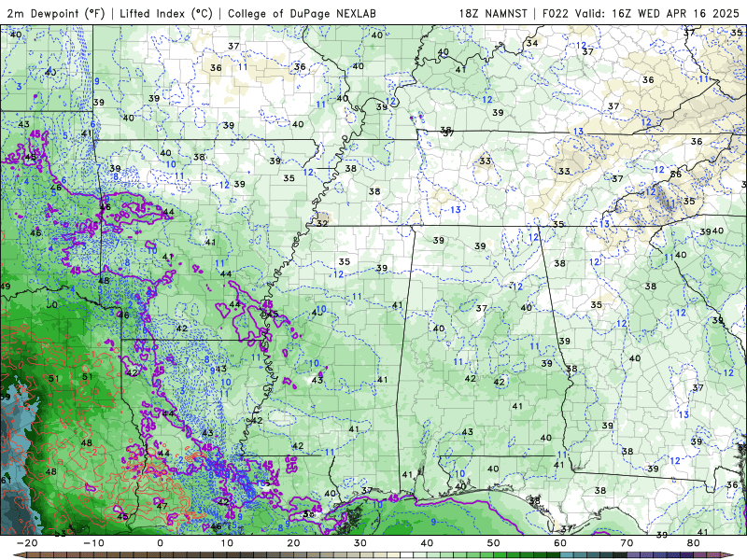Click the 50 label on the color scale
This screenshot has height=560, width=747.
[494, 543]
